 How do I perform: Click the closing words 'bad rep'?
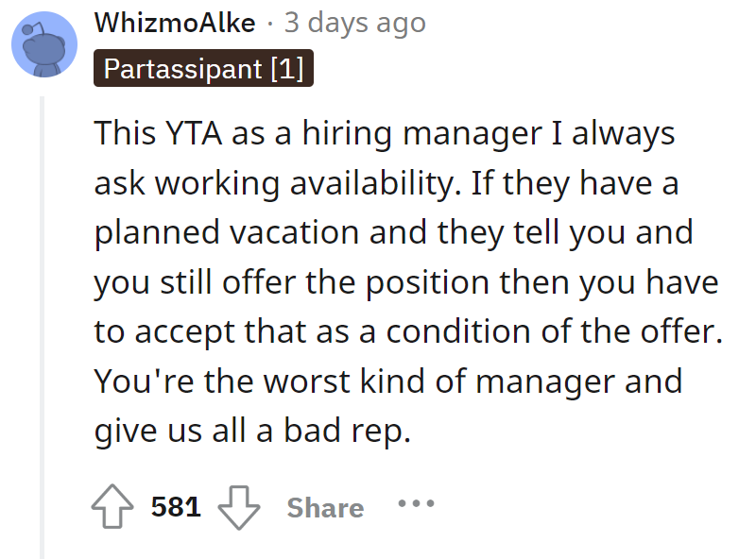tap(347, 432)
